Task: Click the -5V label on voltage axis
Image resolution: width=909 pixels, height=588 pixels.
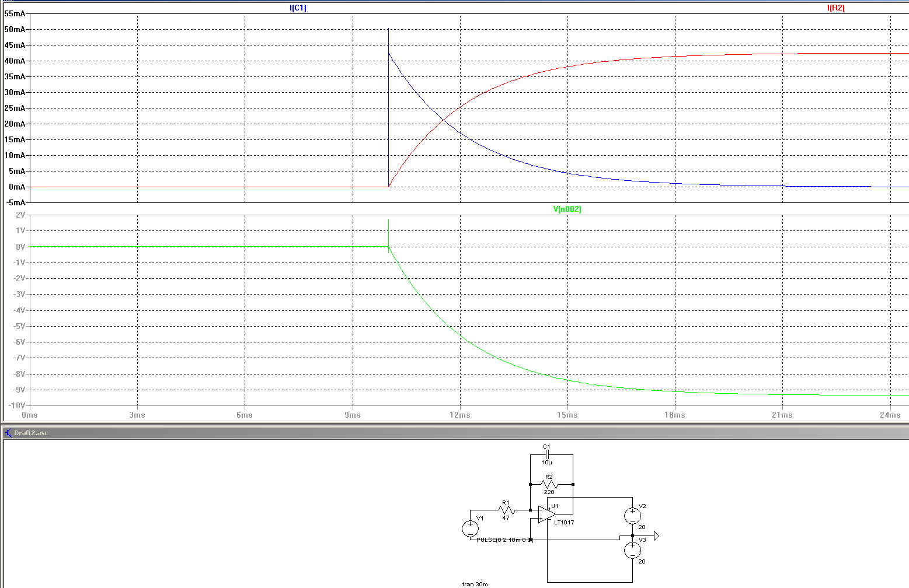Action: click(20, 327)
